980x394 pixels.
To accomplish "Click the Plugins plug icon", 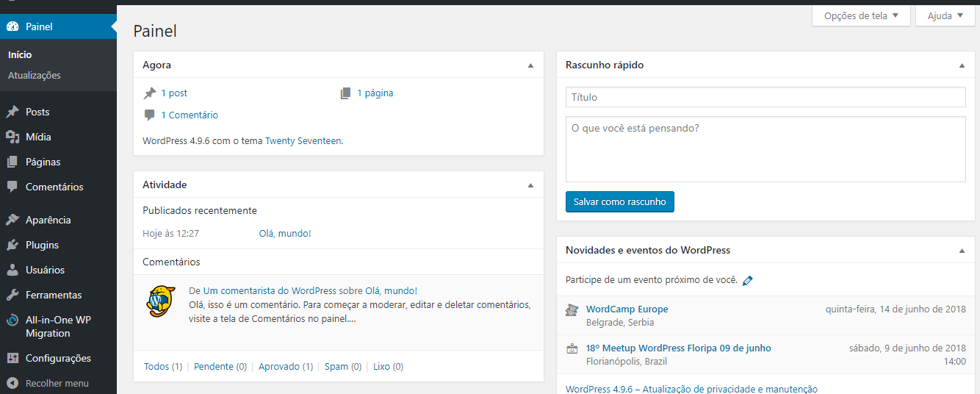I will coord(12,245).
